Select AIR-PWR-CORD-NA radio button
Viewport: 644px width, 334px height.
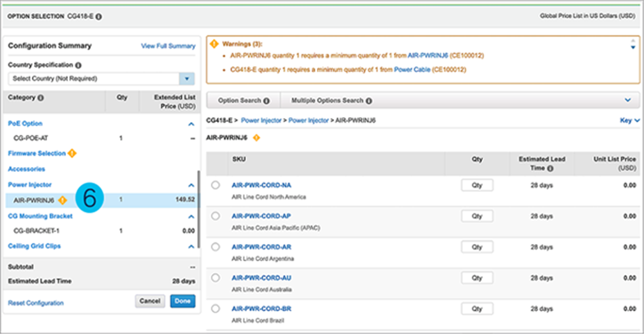click(x=215, y=185)
